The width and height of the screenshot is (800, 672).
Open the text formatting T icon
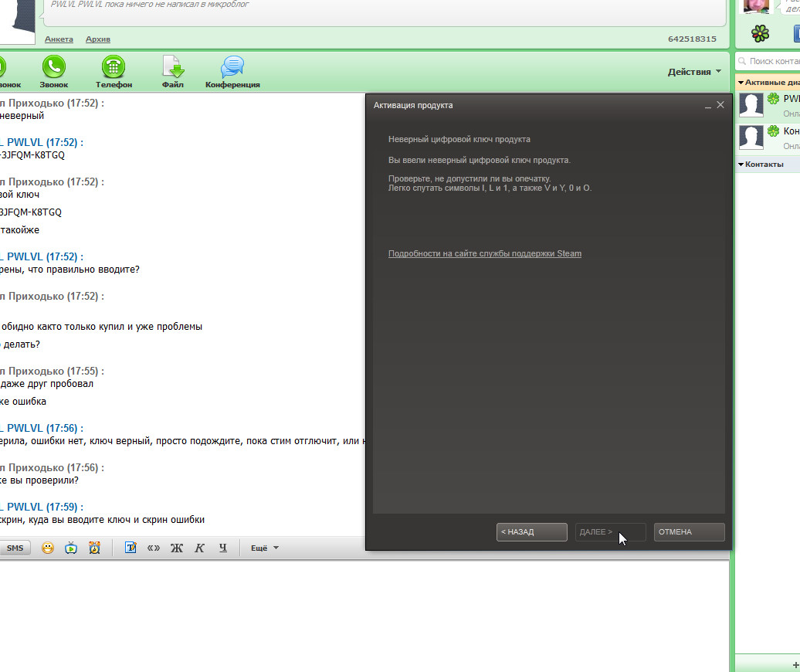[131, 548]
